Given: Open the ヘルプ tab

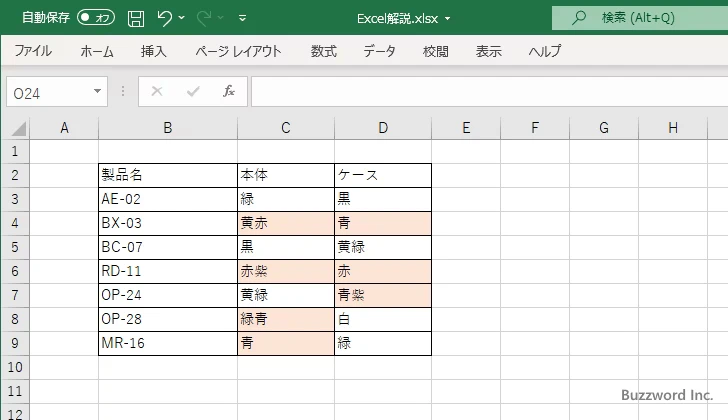Looking at the screenshot, I should (545, 51).
